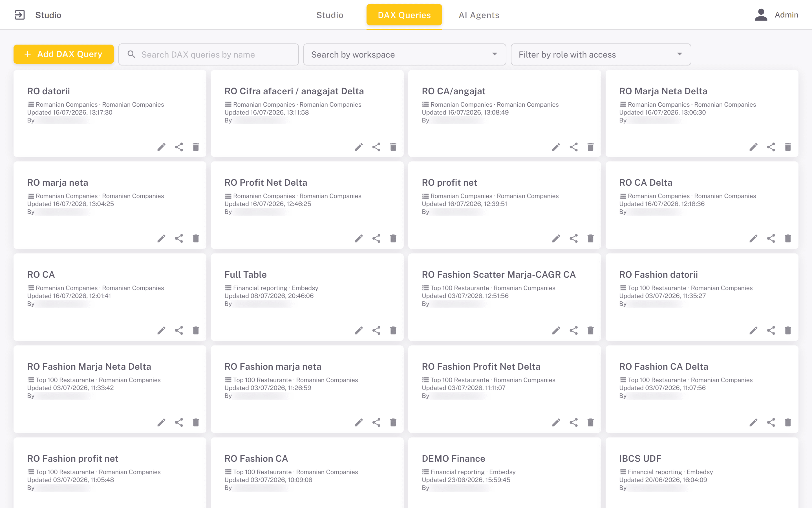Edit the RO CA query card

[161, 330]
